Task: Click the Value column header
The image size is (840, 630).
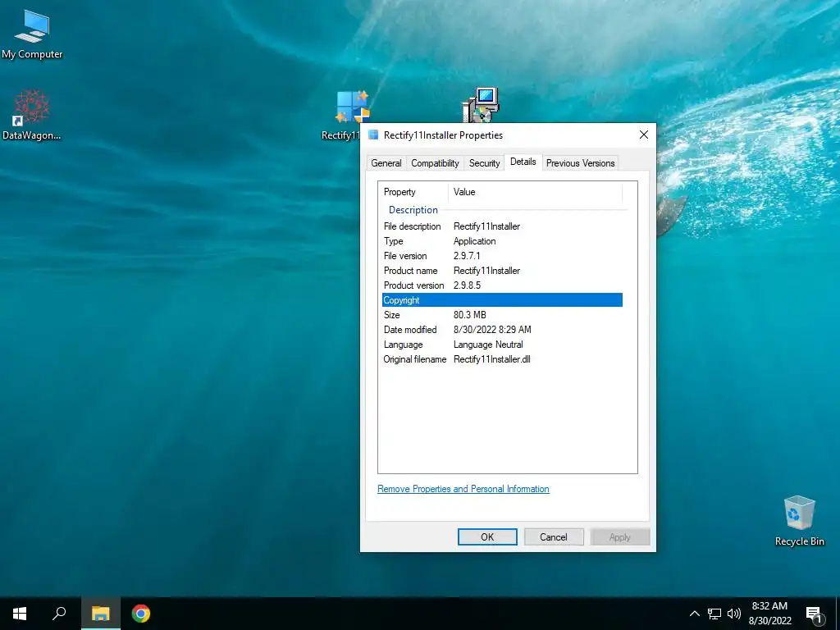Action: [535, 192]
